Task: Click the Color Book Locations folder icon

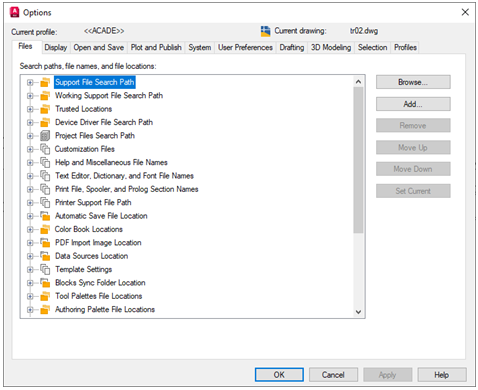Action: [x=45, y=229]
